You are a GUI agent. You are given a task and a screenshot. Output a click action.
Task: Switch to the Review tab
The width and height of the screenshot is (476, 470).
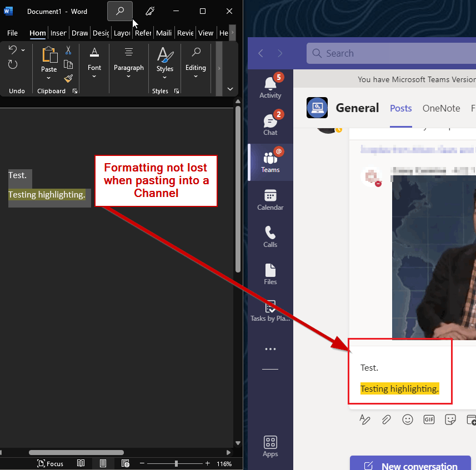click(185, 33)
